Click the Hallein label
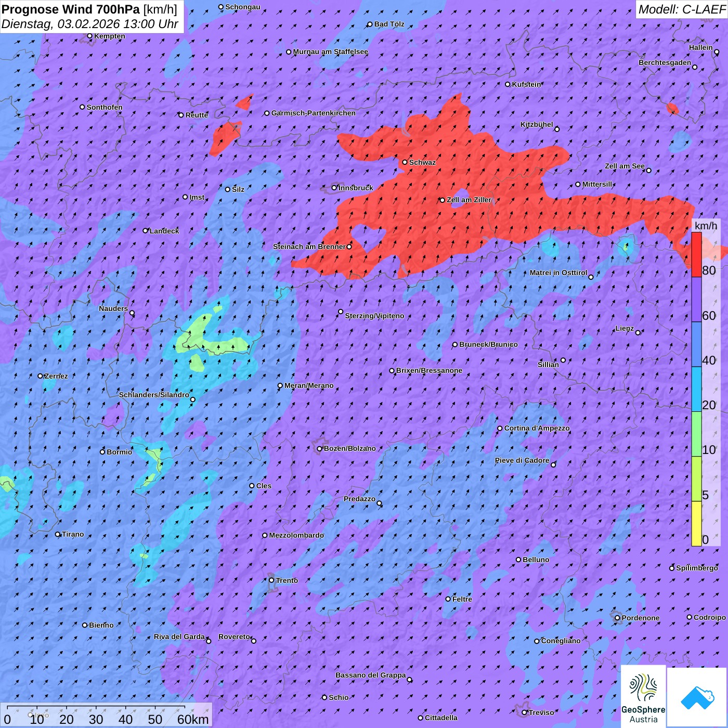This screenshot has height=728, width=728. click(x=701, y=47)
